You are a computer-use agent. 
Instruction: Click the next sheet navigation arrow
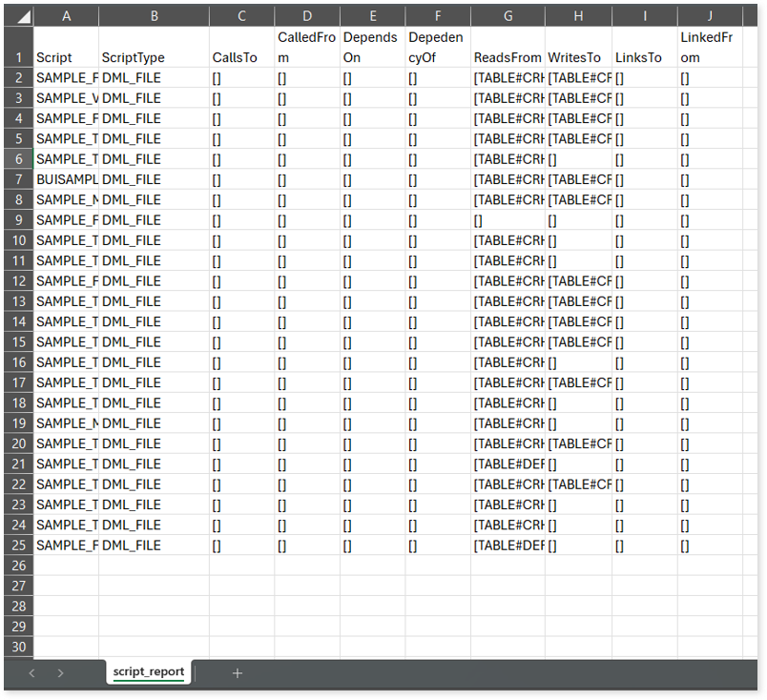pos(60,673)
